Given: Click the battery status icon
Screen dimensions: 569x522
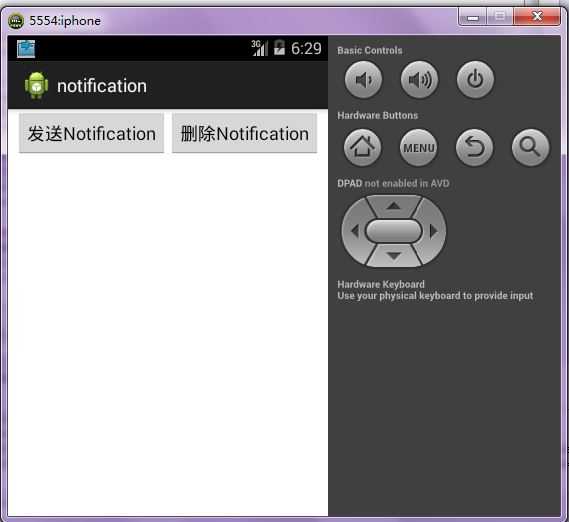Looking at the screenshot, I should 279,48.
